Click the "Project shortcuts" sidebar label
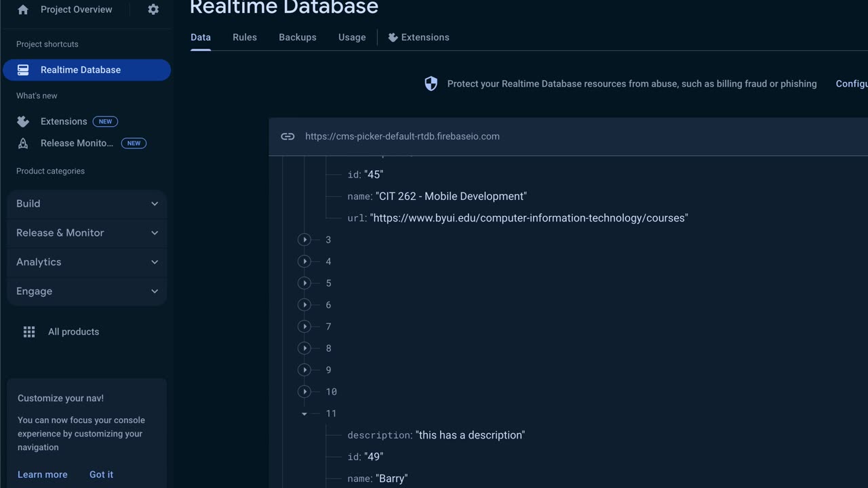The width and height of the screenshot is (868, 488). point(47,44)
